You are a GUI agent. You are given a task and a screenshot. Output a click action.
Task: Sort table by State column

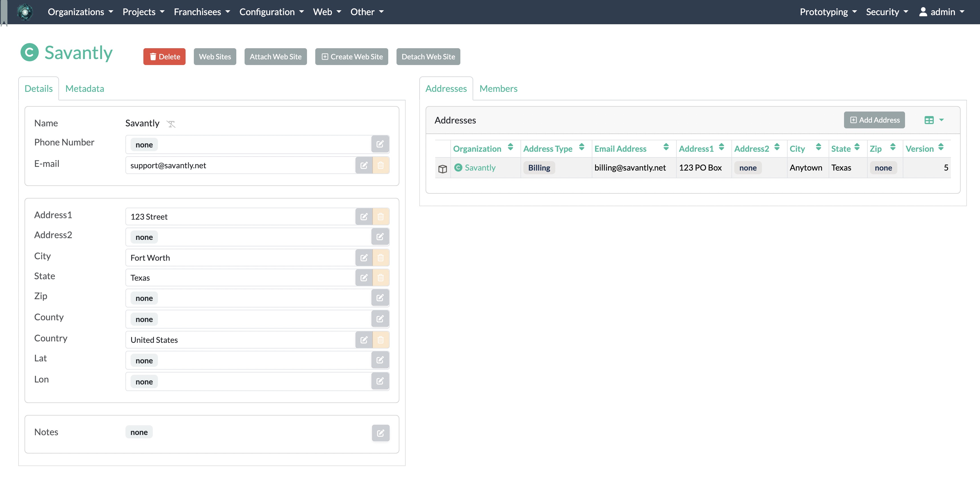(x=857, y=147)
